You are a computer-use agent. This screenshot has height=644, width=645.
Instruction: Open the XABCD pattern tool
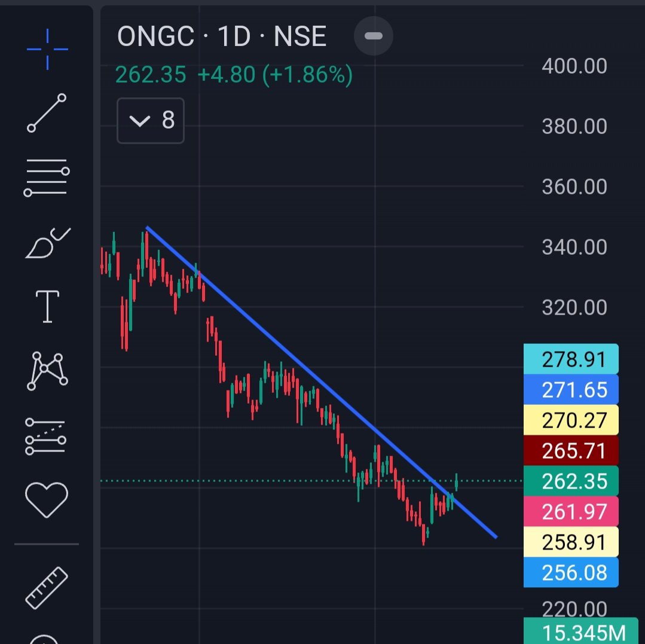47,371
